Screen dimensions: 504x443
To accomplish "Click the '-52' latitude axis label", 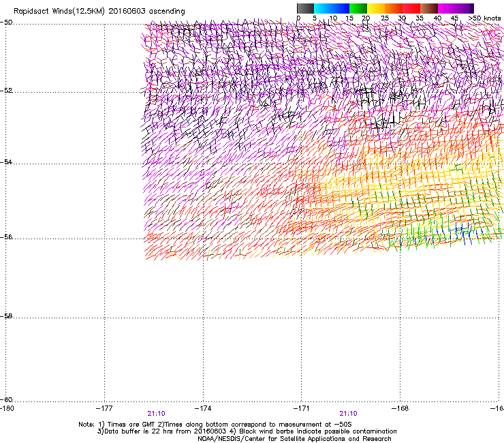I will click(x=6, y=91).
